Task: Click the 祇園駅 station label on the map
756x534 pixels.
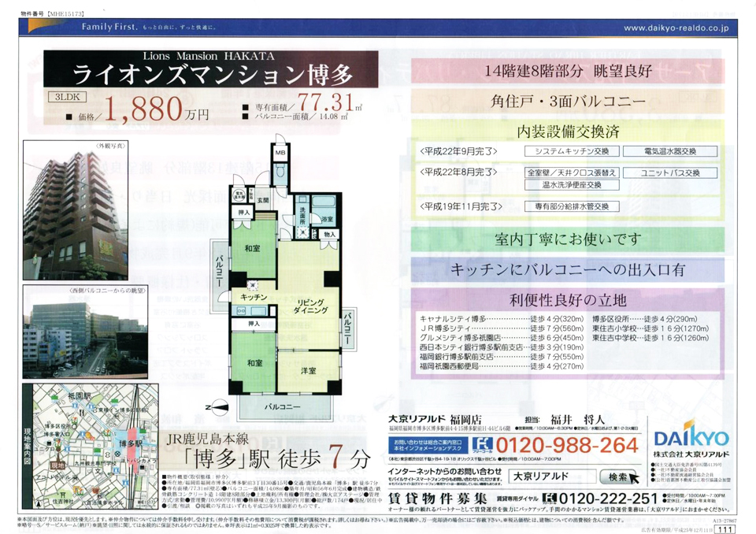Action: click(x=79, y=395)
